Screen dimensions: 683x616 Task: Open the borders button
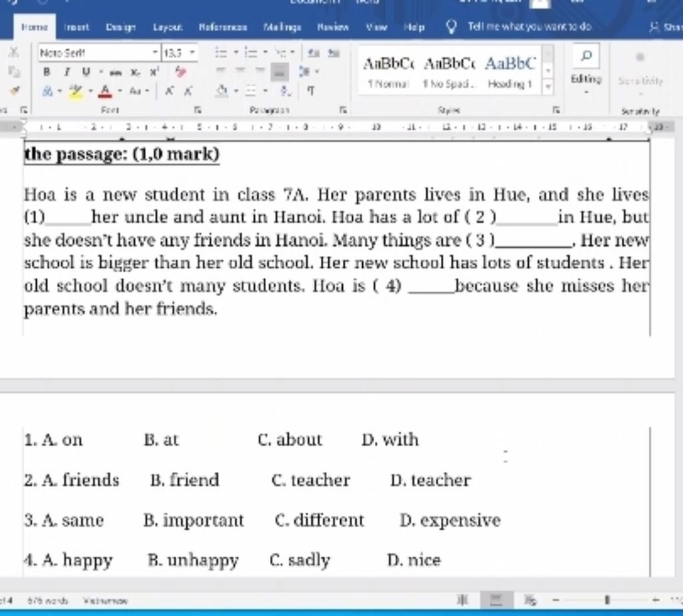251,91
